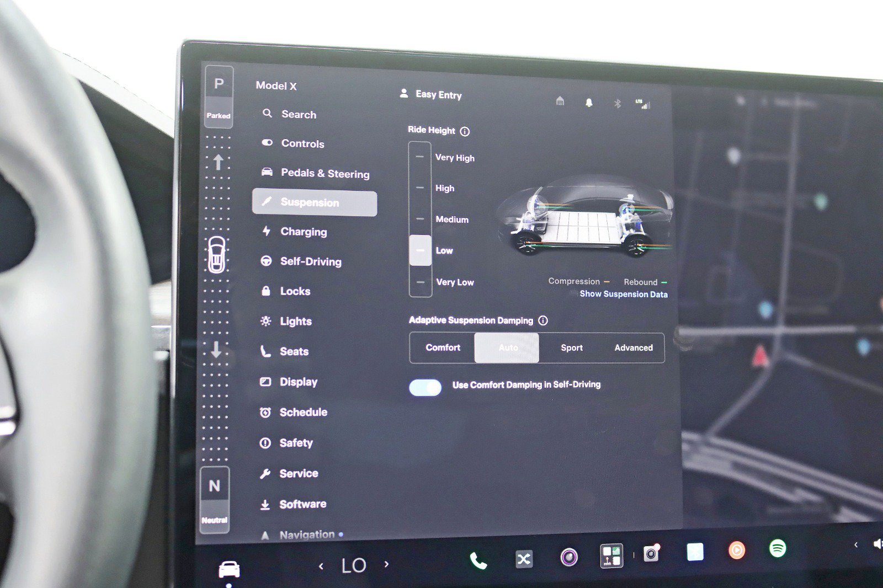Open Ride Height info icon
Viewport: 883px width, 588px height.
(465, 131)
